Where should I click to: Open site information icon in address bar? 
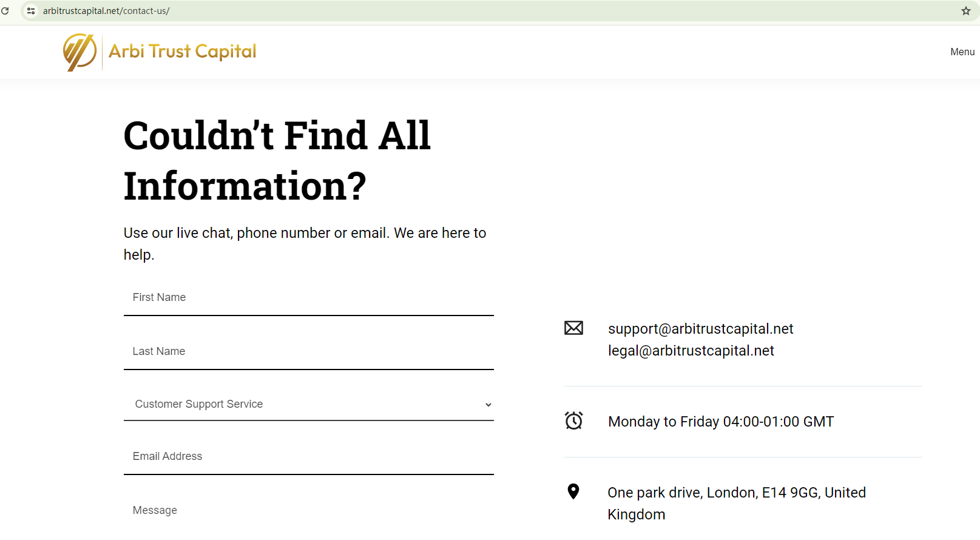(x=31, y=11)
